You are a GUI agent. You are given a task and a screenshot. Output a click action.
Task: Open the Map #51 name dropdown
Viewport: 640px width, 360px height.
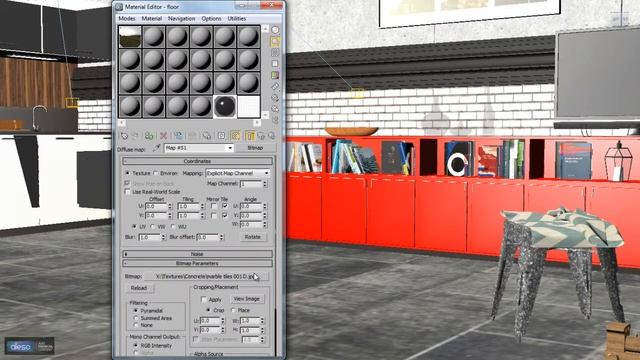click(x=230, y=148)
